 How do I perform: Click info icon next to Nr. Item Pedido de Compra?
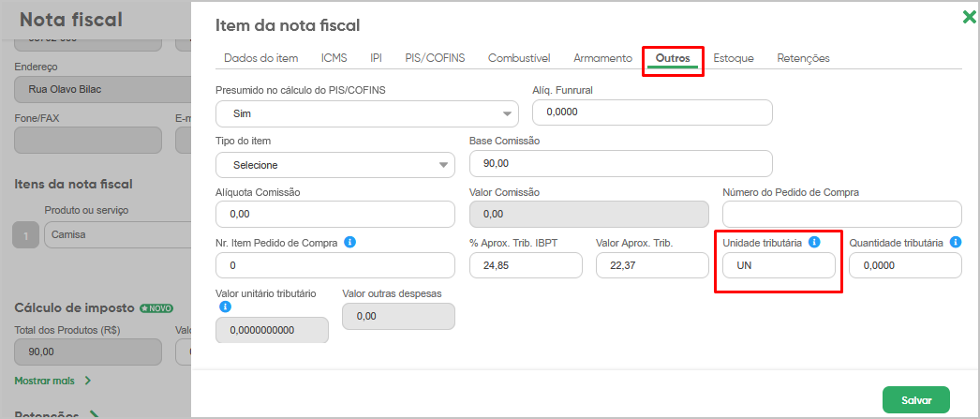tap(350, 242)
